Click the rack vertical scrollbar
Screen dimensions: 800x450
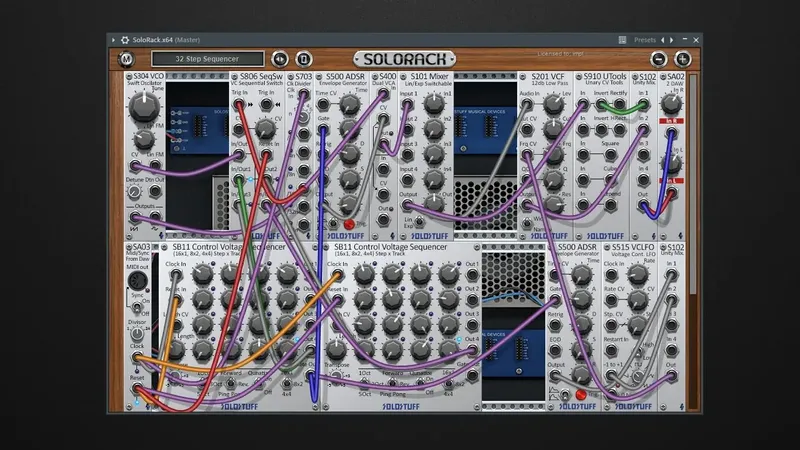pos(692,185)
